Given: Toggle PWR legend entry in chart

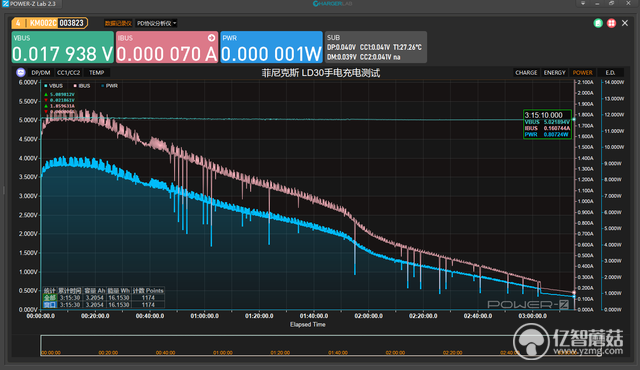Looking at the screenshot, I should [x=110, y=86].
